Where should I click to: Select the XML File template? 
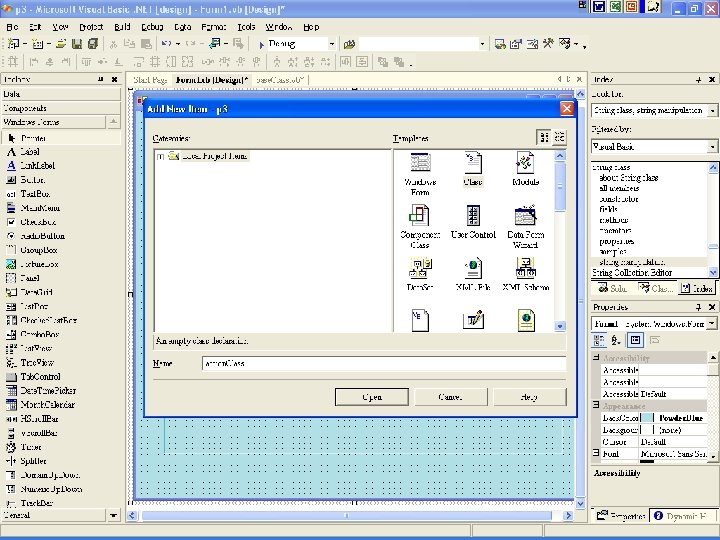(x=473, y=275)
